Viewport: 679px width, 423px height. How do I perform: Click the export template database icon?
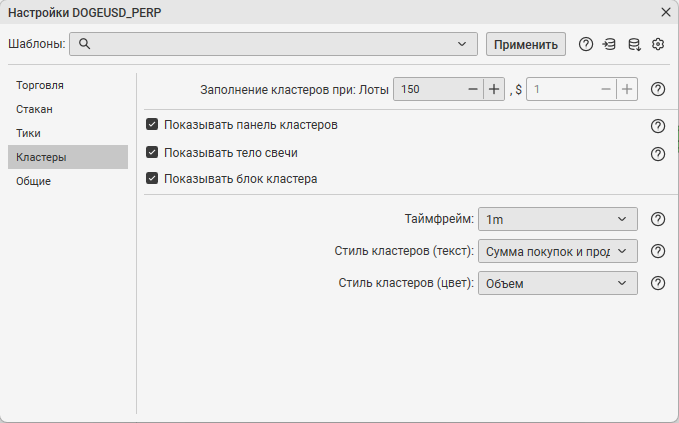click(x=634, y=44)
